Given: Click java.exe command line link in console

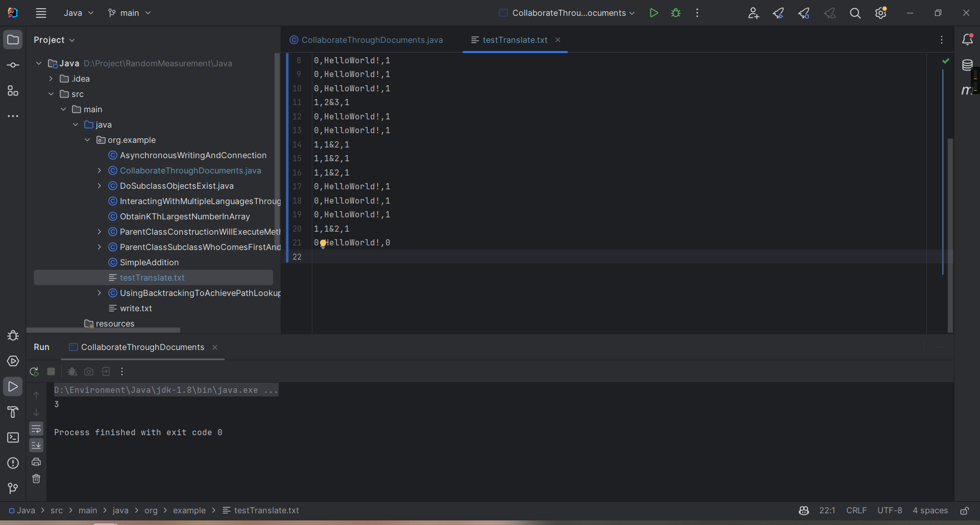Looking at the screenshot, I should (166, 390).
